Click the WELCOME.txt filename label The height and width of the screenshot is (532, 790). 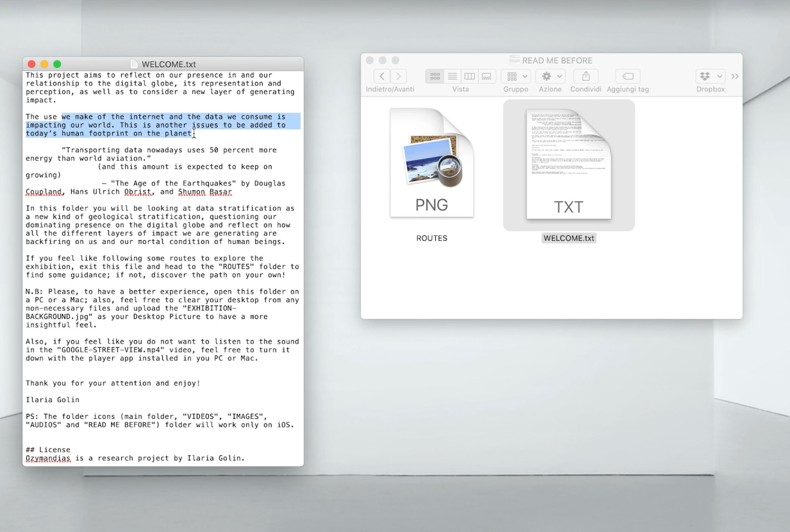[568, 238]
